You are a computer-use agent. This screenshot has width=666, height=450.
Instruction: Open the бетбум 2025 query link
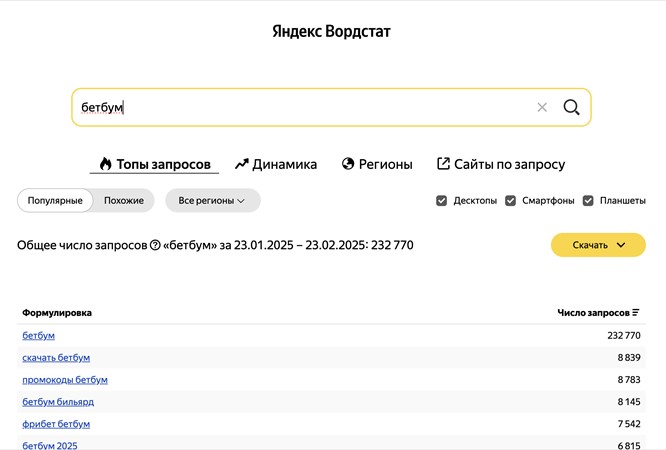tap(50, 445)
